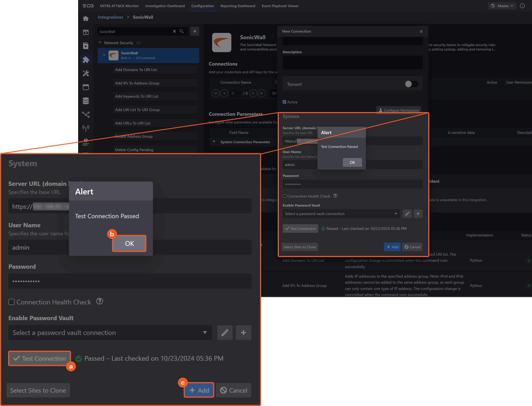Enable the Connection Health Check checkbox
532x406 pixels.
click(284, 196)
